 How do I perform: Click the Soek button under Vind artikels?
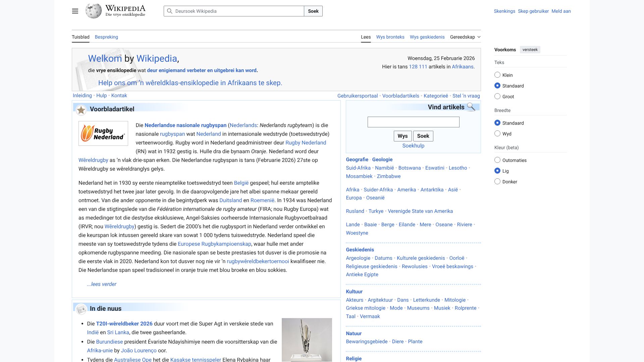[423, 136]
